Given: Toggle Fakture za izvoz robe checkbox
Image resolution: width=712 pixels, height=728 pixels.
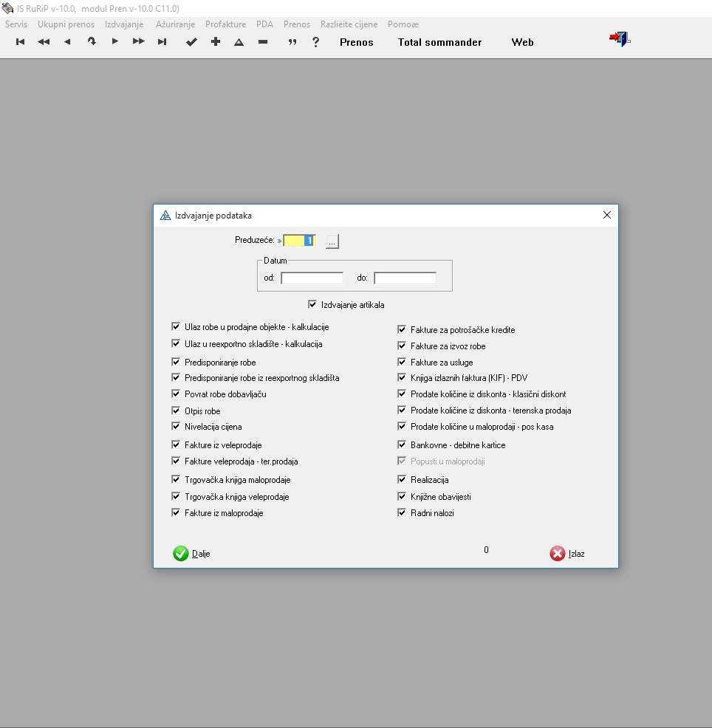Looking at the screenshot, I should pyautogui.click(x=402, y=346).
